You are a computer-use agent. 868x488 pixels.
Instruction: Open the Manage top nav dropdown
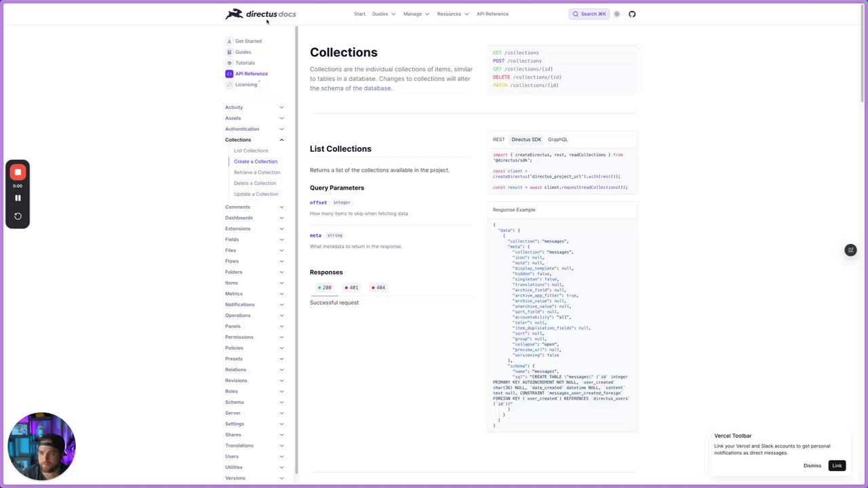point(416,14)
